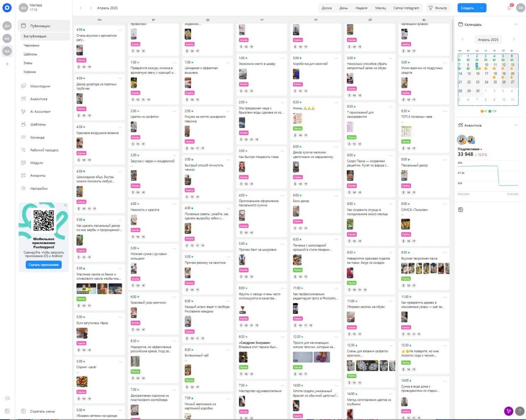Open the ЛИ user profile avatar
Image resolution: width=526 pixels, height=420 pixels.
(519, 8)
